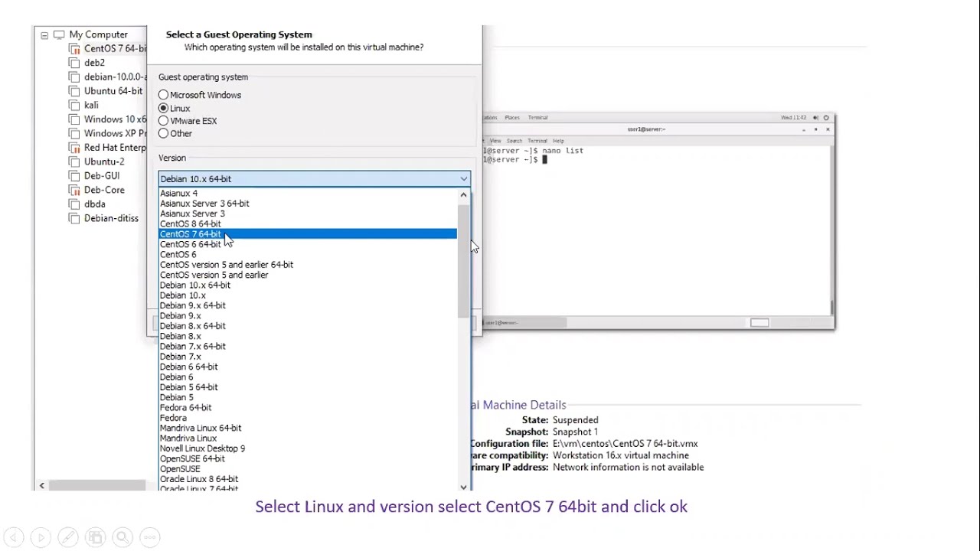The height and width of the screenshot is (551, 980).
Task: Open the slideshow pen tool icon
Action: click(x=68, y=537)
